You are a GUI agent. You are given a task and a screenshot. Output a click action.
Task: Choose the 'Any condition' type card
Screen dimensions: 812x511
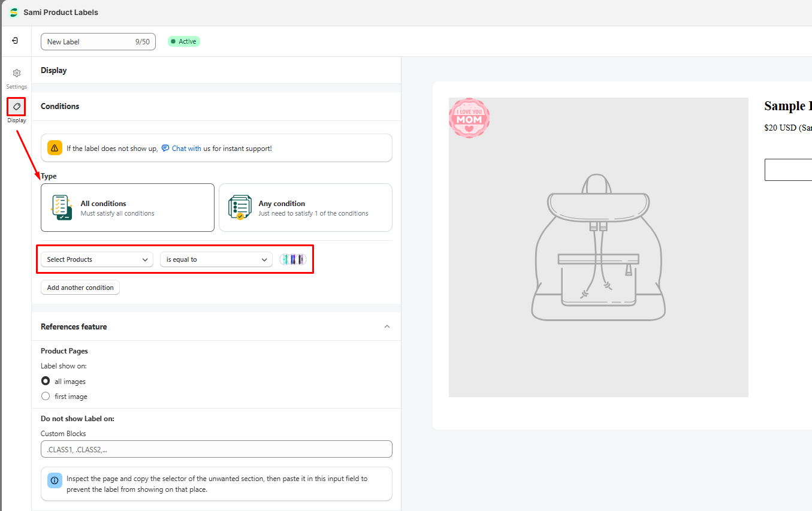(x=305, y=207)
